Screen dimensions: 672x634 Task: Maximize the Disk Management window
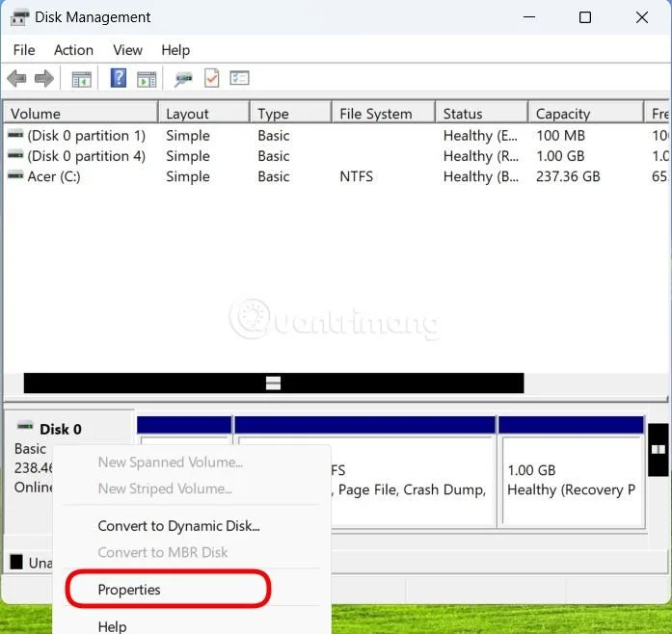pyautogui.click(x=585, y=17)
